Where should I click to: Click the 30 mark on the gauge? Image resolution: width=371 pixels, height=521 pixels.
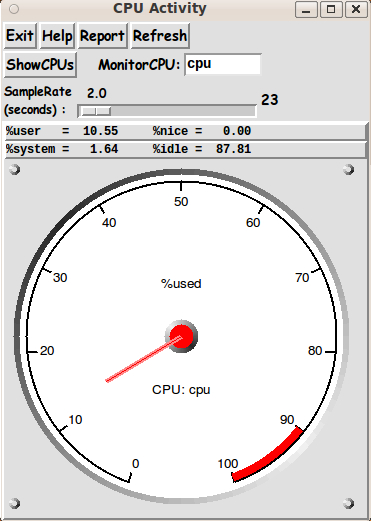[60, 277]
